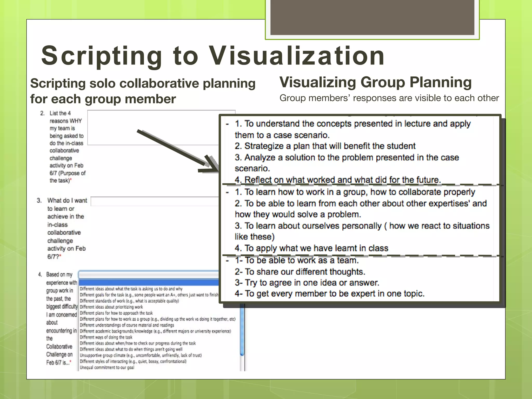This screenshot has height=399, width=532.
Task: Choose 'Different plans for how to work as a group'
Action: pos(158,319)
